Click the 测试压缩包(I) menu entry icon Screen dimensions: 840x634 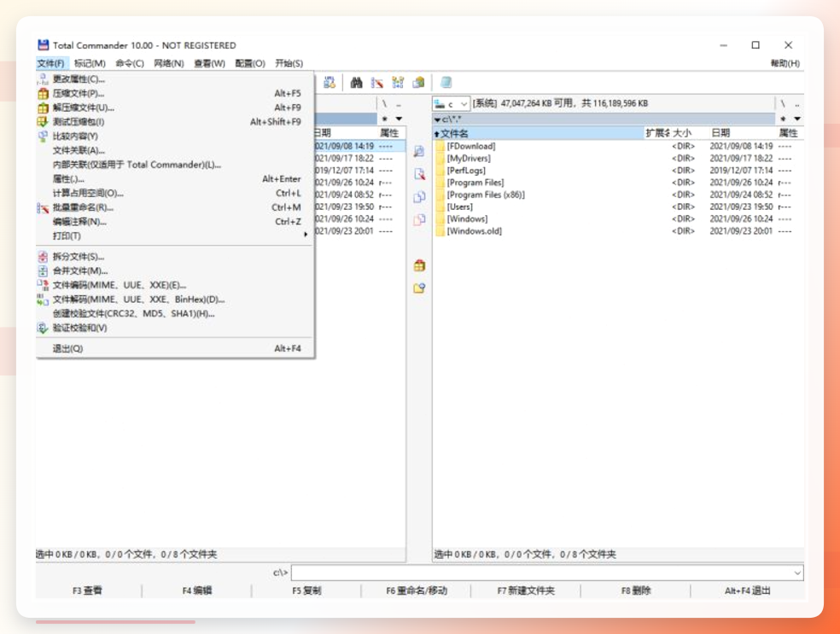tap(43, 122)
